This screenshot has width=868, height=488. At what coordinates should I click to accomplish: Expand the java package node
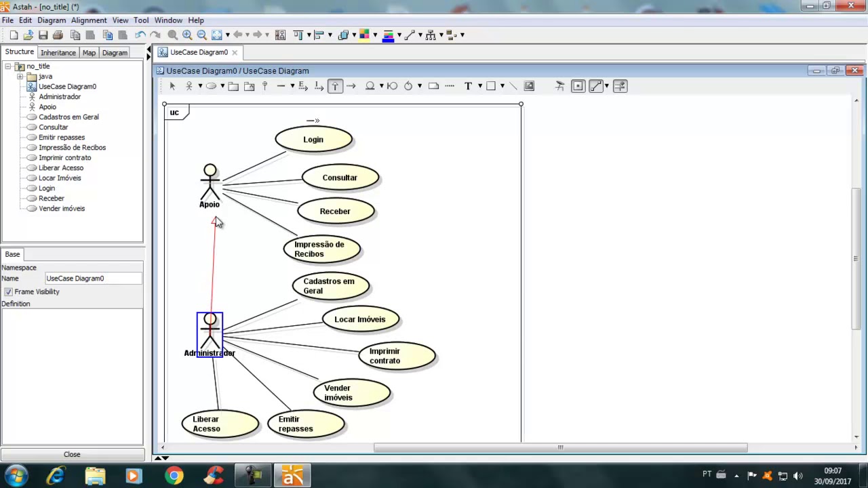(20, 77)
